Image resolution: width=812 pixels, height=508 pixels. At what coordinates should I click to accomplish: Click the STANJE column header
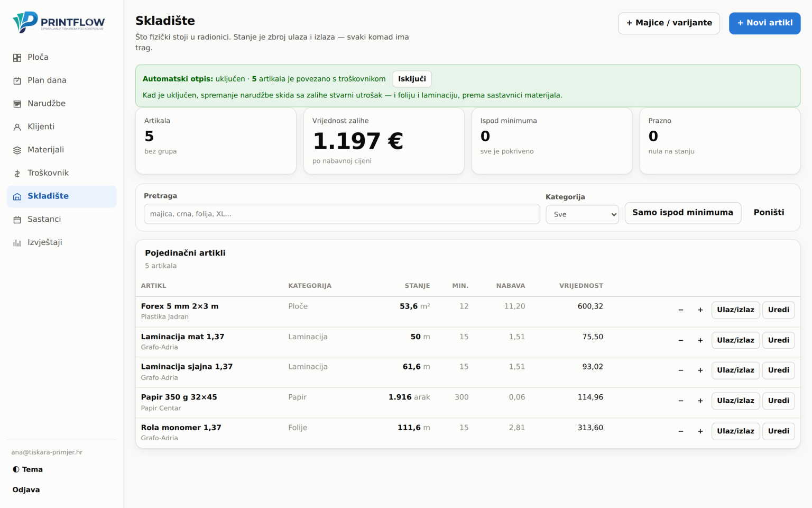[417, 286]
